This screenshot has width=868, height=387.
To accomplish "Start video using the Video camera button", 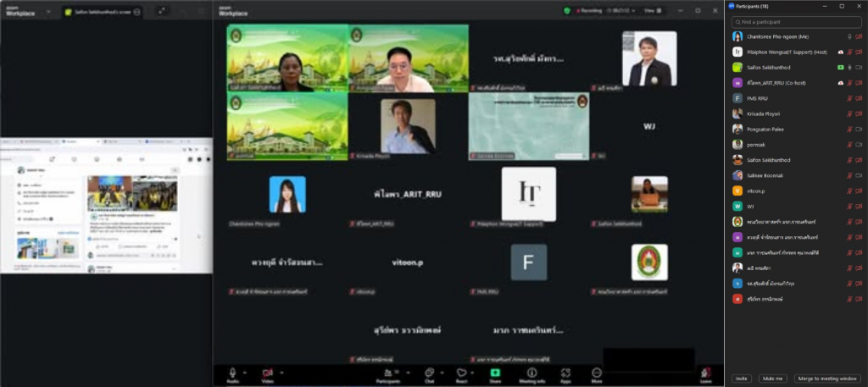I will (268, 373).
